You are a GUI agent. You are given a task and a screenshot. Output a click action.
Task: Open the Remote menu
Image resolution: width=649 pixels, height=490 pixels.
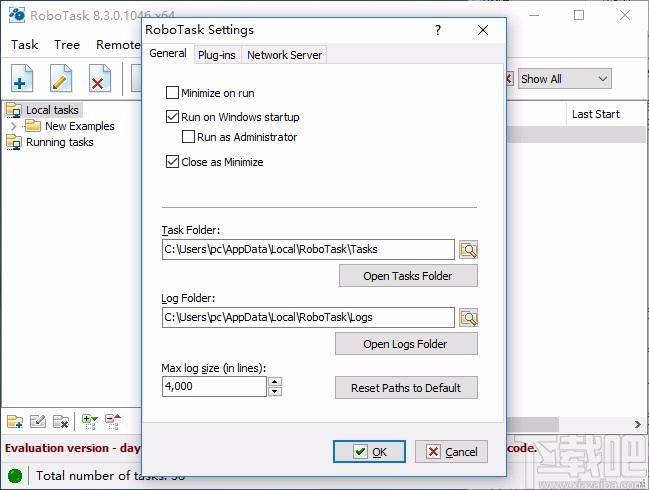pyautogui.click(x=118, y=44)
